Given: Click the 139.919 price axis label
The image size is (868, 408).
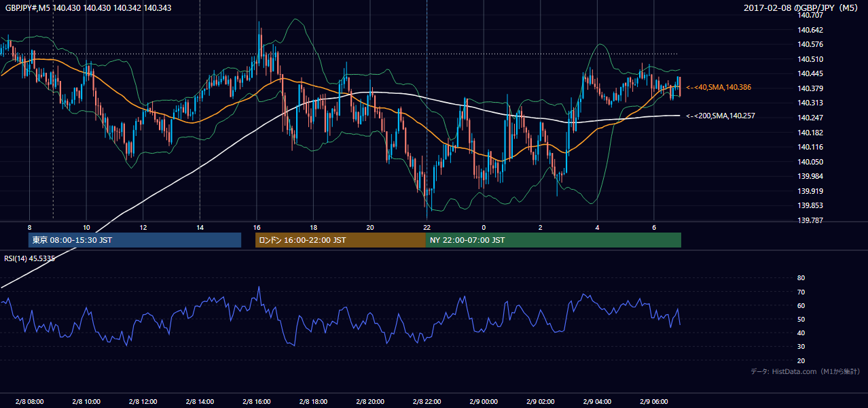Looking at the screenshot, I should tap(810, 191).
